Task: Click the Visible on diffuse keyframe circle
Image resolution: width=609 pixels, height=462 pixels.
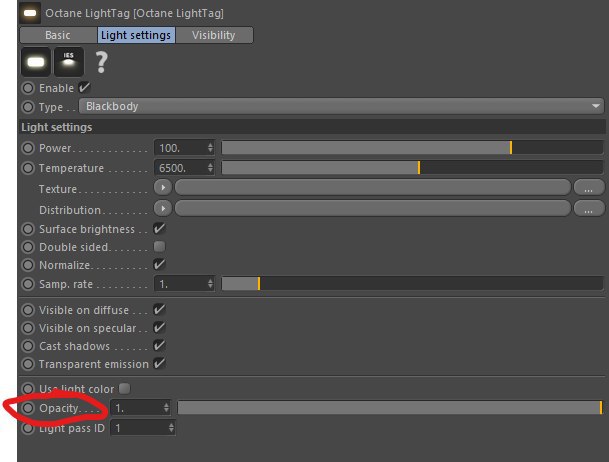Action: click(x=28, y=310)
